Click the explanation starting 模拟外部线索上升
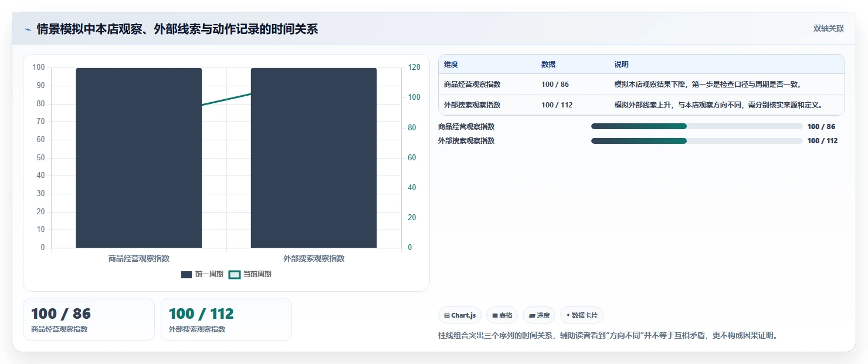 click(x=718, y=105)
